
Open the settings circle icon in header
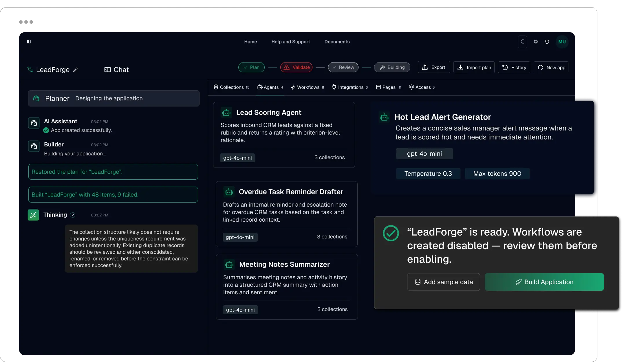click(x=536, y=42)
